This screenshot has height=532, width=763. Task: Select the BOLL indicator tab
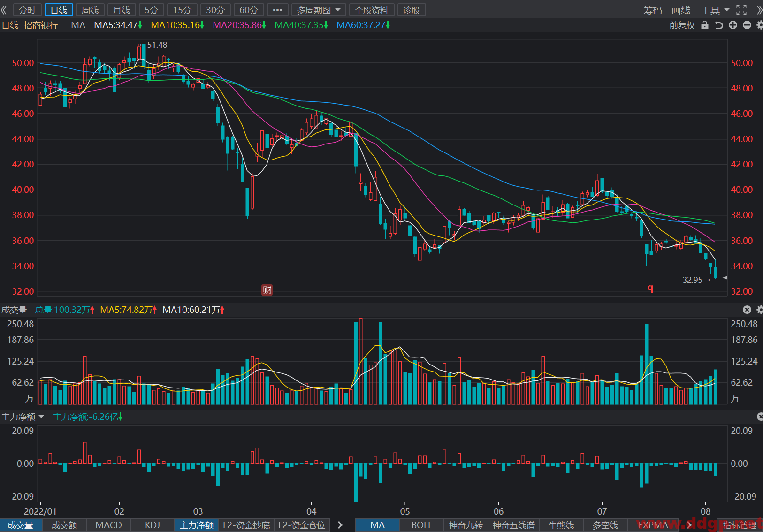tap(421, 525)
